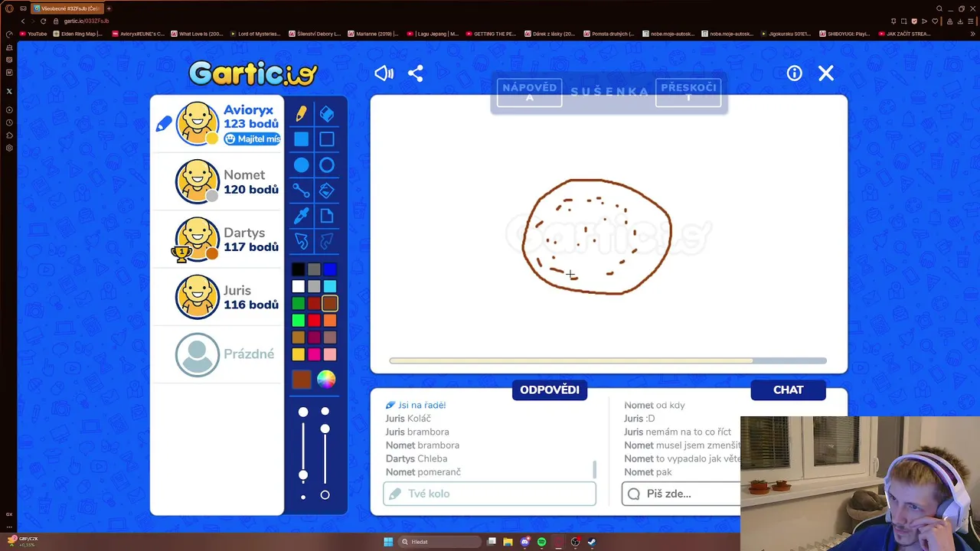Adjust the opacity slider handle
The image size is (980, 551).
click(325, 429)
